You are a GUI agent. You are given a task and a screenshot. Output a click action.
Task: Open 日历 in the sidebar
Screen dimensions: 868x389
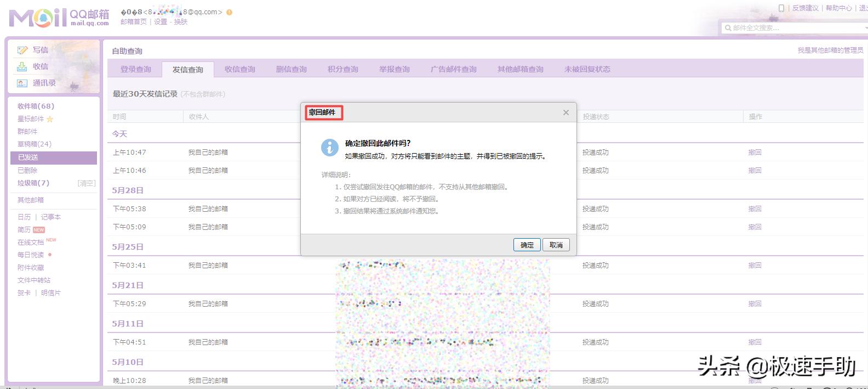[24, 217]
